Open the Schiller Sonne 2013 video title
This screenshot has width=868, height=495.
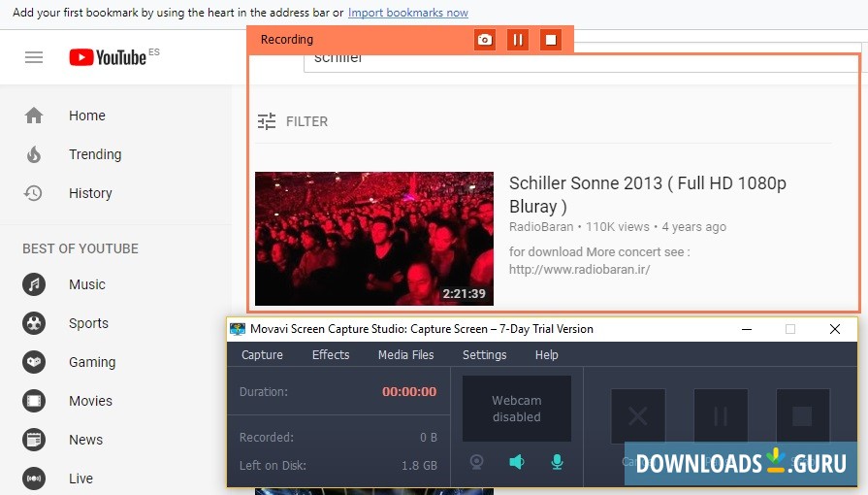click(x=648, y=194)
